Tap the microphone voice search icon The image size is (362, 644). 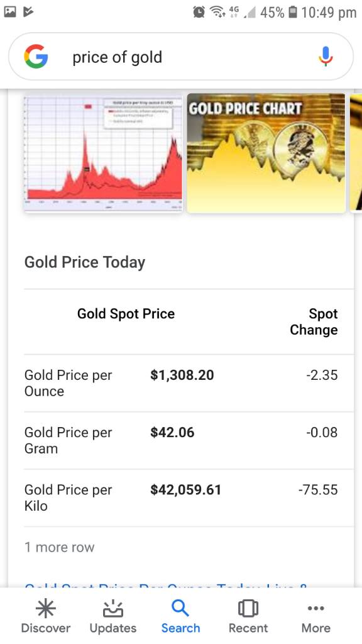[x=326, y=57]
